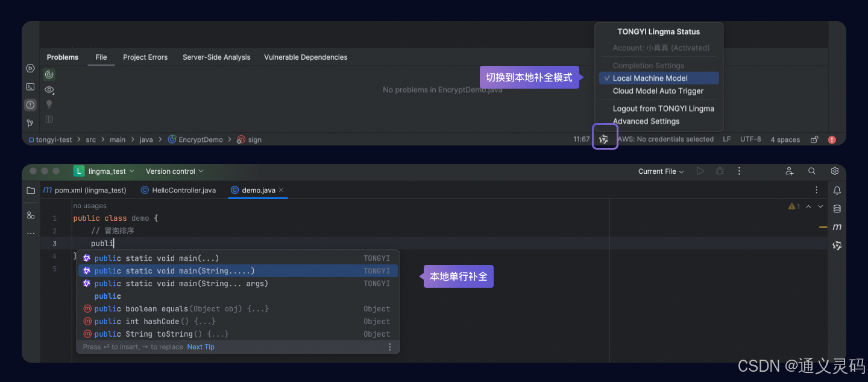Open more tool windows ellipsis
Viewport: 868px width, 382px height.
point(31,233)
